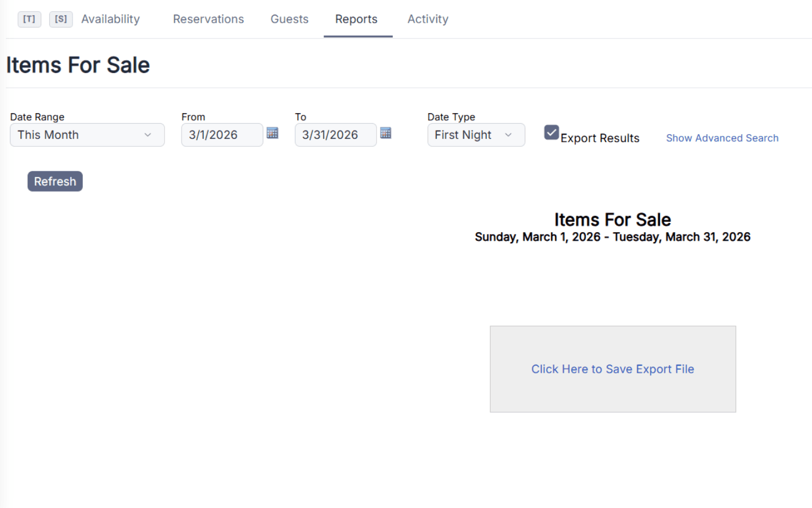This screenshot has width=812, height=508.
Task: Open the First Night date type dropdown
Action: click(x=476, y=135)
